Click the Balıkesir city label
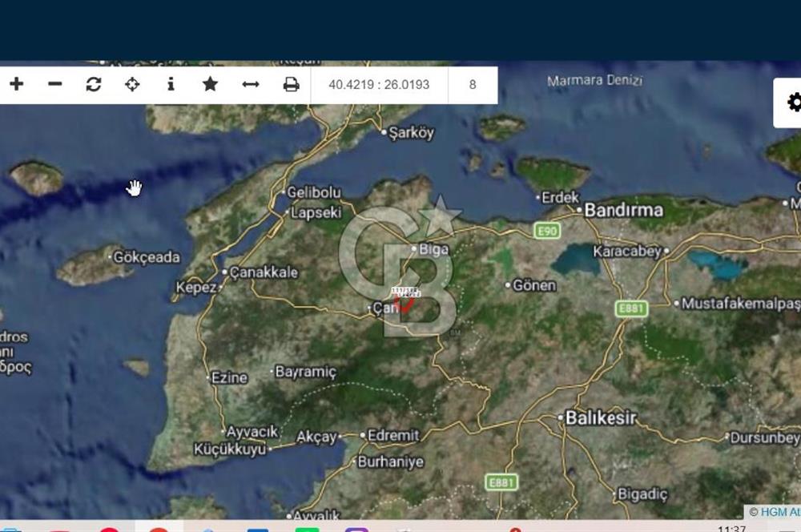 point(601,418)
